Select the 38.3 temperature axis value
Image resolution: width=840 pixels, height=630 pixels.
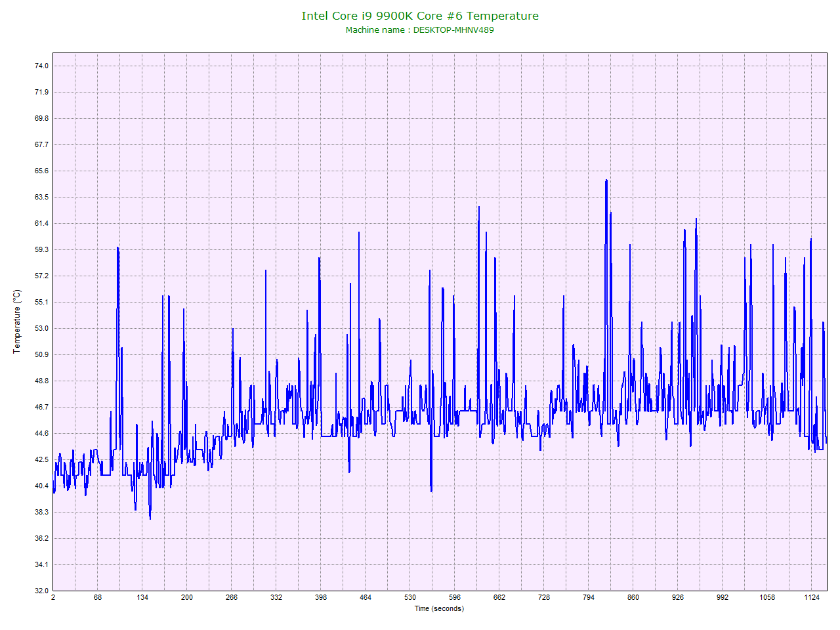[x=41, y=512]
